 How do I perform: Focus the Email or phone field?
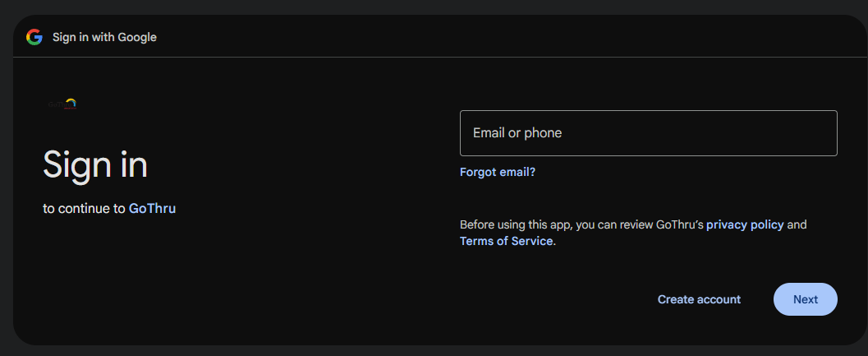pyautogui.click(x=648, y=133)
